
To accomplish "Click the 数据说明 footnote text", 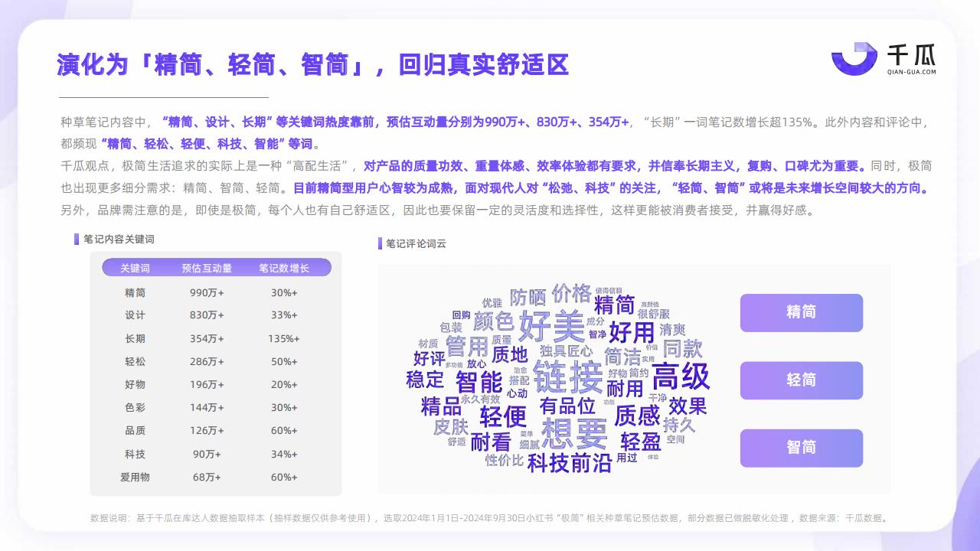I will point(490,518).
